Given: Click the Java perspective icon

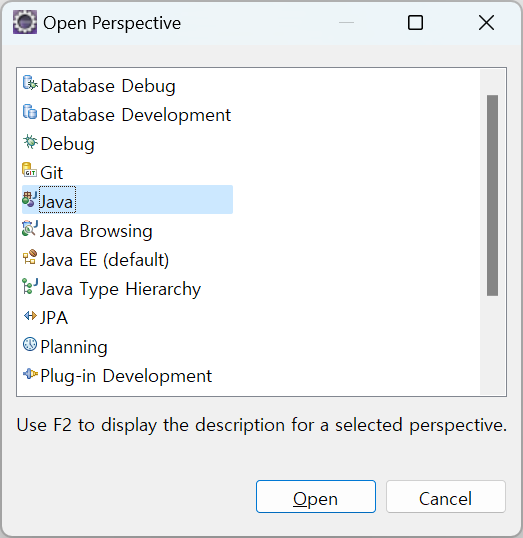Looking at the screenshot, I should pyautogui.click(x=30, y=200).
